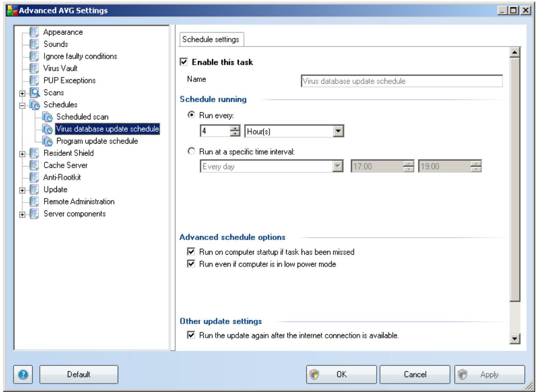Click the Virus database update schedule icon

(47, 129)
